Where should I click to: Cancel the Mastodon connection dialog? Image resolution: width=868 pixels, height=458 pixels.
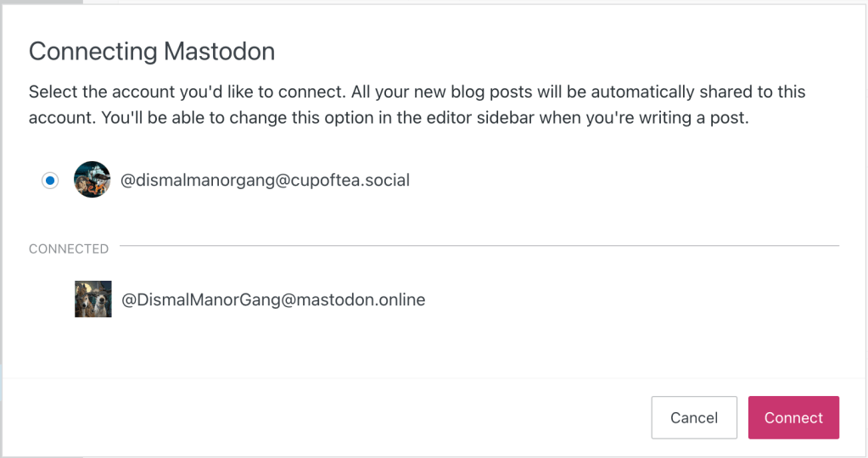[x=693, y=417]
